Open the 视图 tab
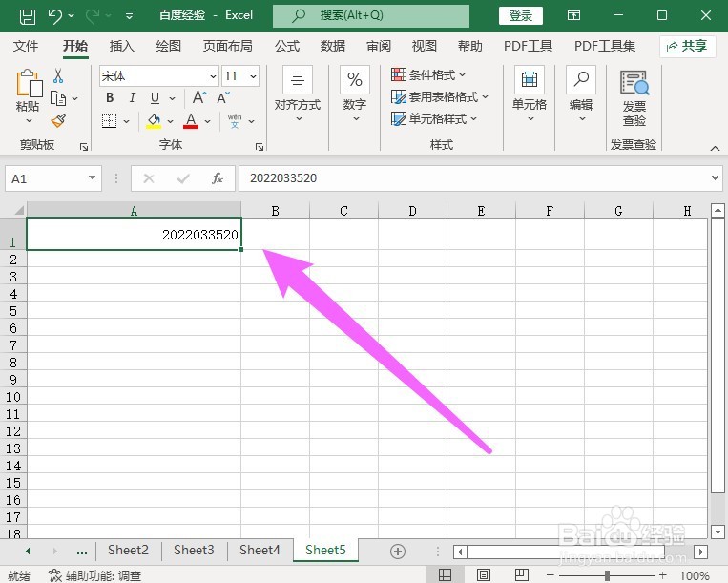The height and width of the screenshot is (583, 728). [424, 46]
